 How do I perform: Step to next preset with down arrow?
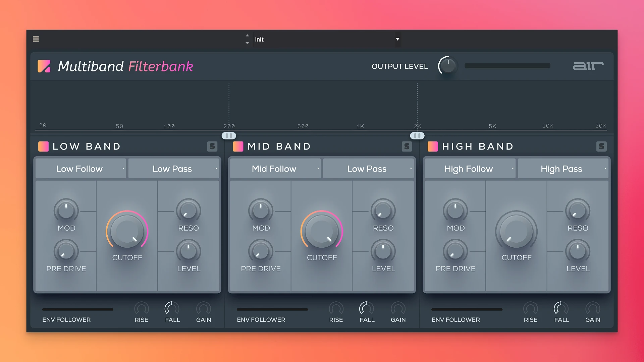coord(247,43)
